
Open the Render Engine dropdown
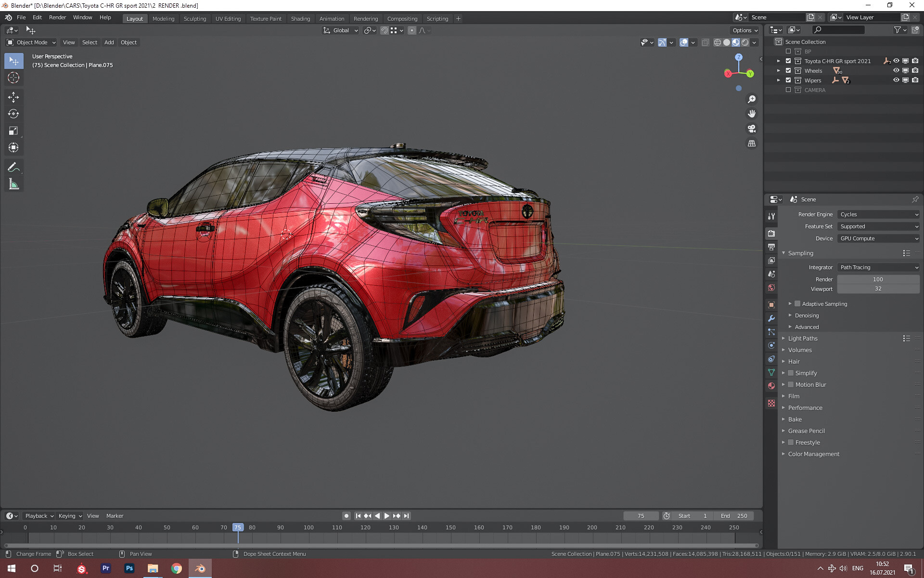[x=878, y=214]
